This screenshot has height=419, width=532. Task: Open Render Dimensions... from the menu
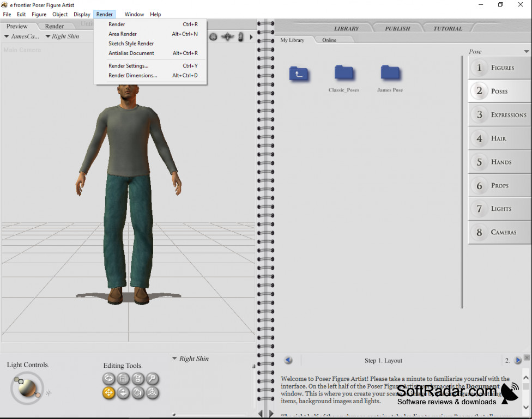150,75
